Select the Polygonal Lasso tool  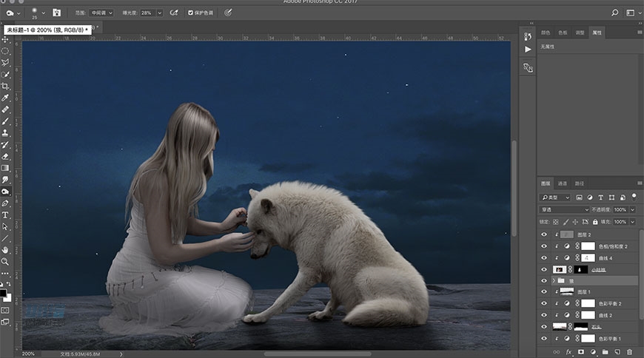point(5,63)
